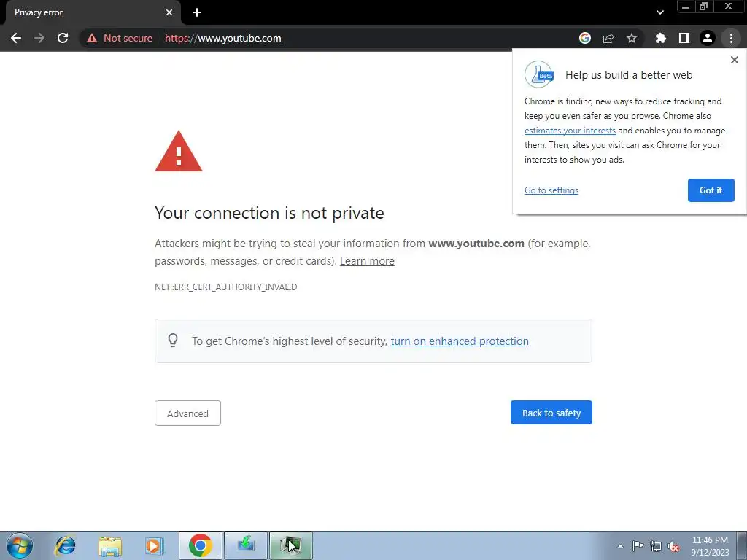Open tab search dropdown chevron

(x=659, y=12)
